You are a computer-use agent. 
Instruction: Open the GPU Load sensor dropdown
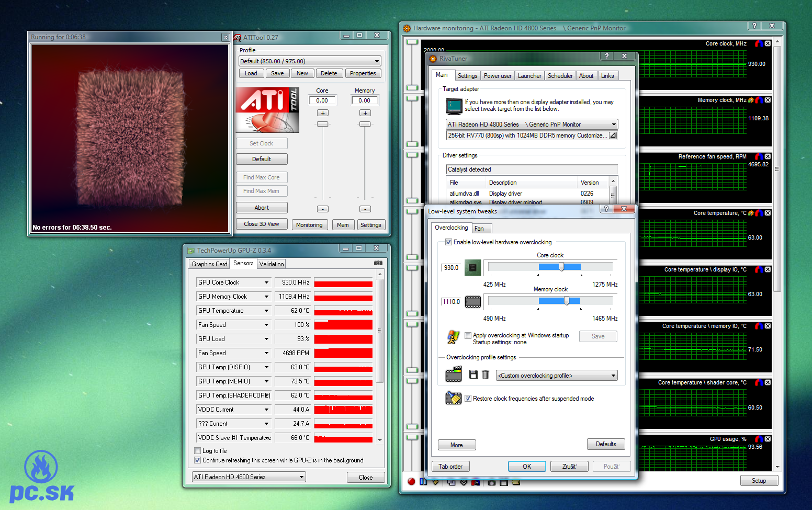(266, 339)
